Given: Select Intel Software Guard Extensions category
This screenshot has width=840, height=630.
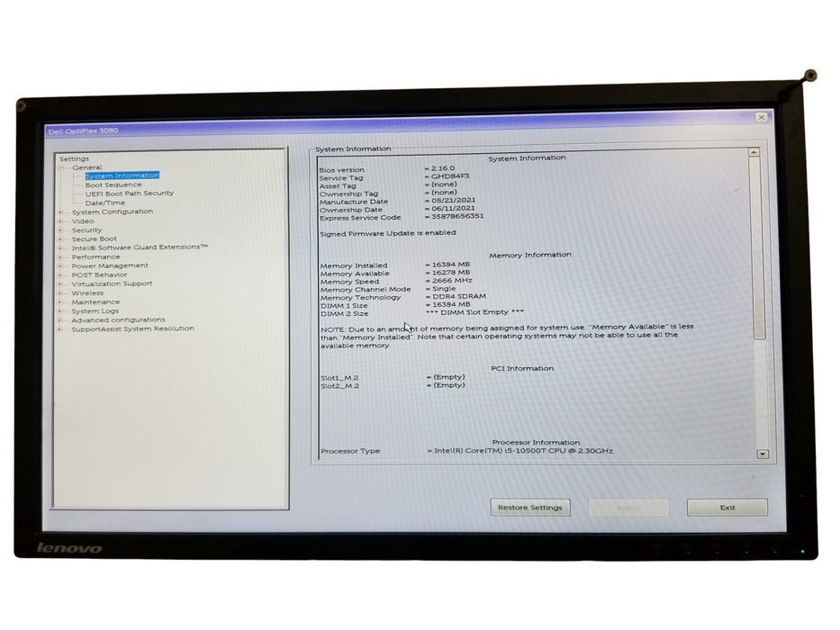Looking at the screenshot, I should (x=140, y=247).
